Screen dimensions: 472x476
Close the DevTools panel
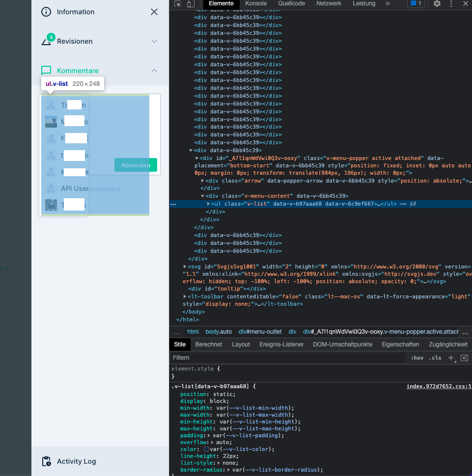coord(465,3)
